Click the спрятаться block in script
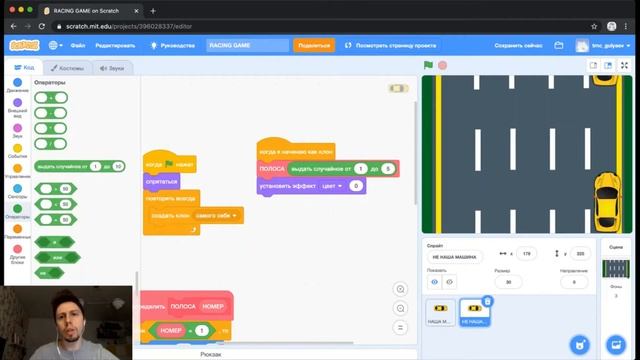Screen dimensions: 640x360 pyautogui.click(x=162, y=182)
